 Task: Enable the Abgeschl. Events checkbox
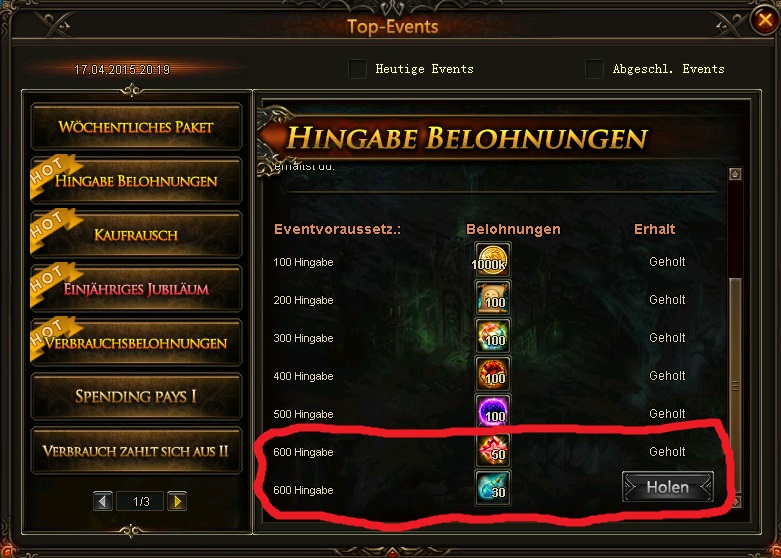coord(594,69)
